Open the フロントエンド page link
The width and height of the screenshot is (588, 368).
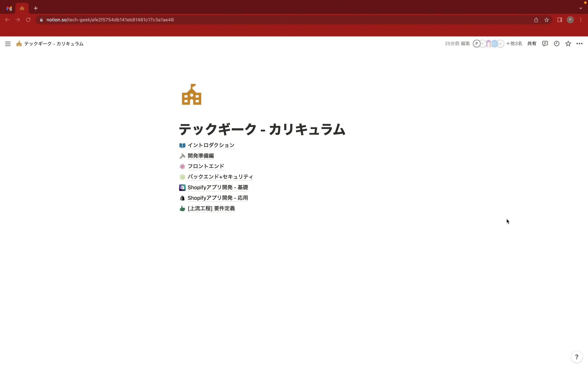(206, 166)
